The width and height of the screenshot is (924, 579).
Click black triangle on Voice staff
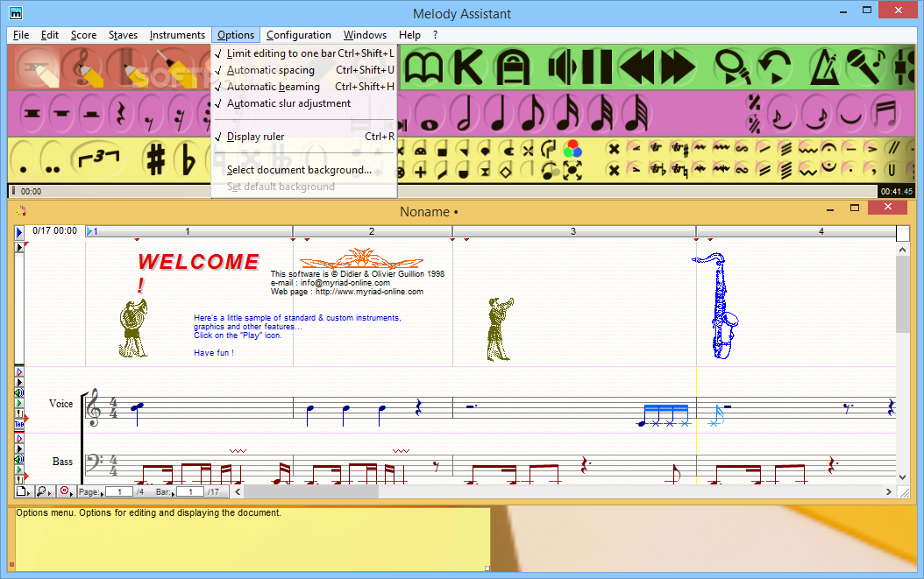point(19,382)
